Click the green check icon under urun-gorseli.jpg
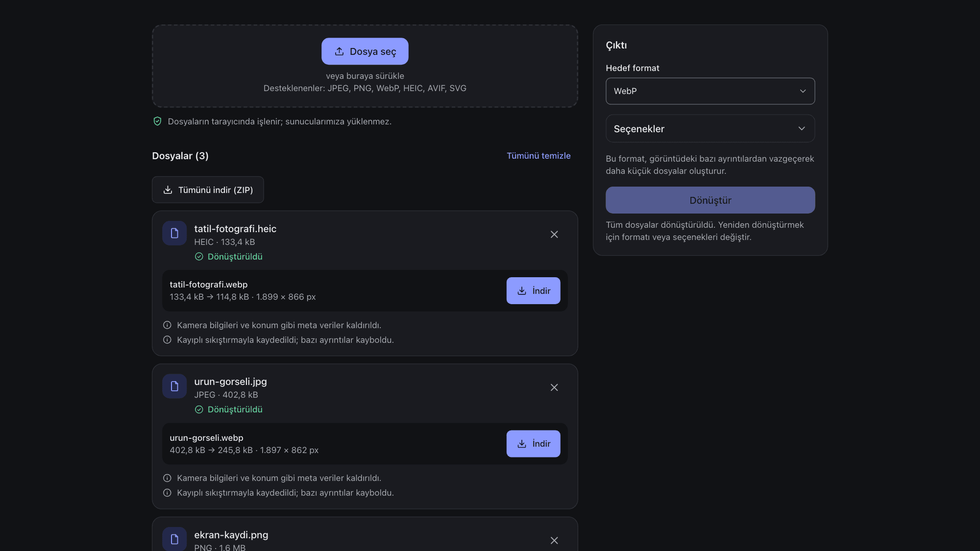 point(199,409)
